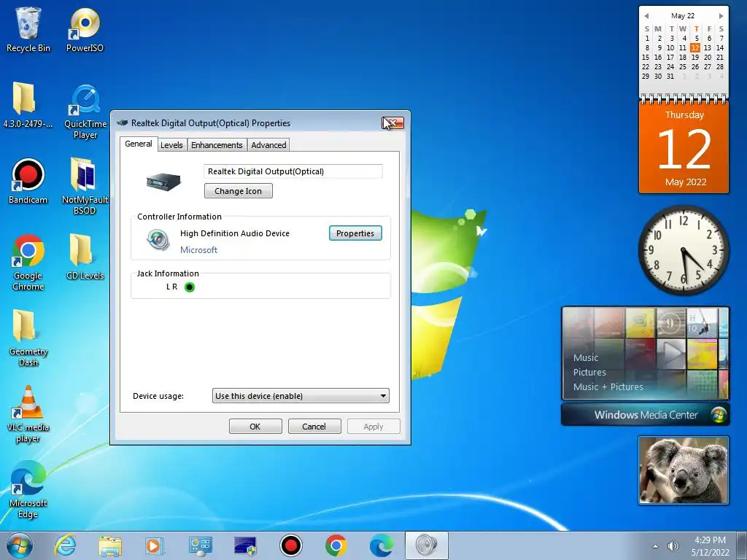Open Windows Media Player from the taskbar
Screen dimensions: 747x560
[x=155, y=545]
